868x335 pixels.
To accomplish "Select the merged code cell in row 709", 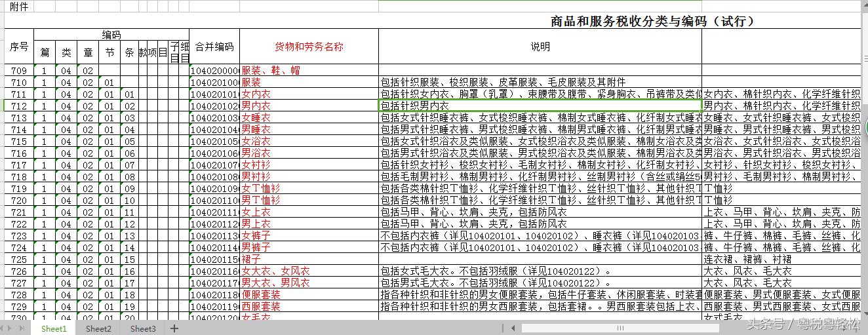I will tap(214, 70).
